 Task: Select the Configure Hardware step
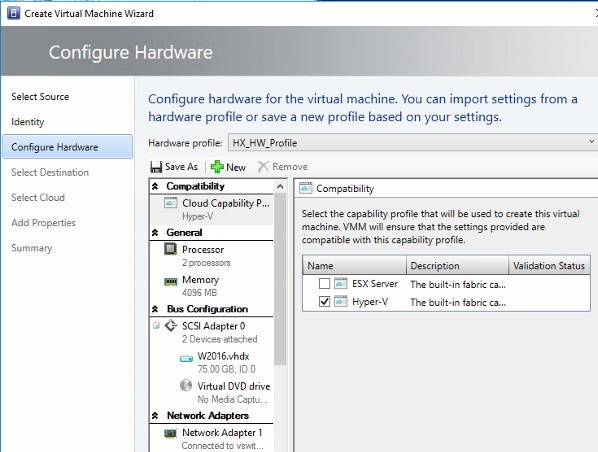pyautogui.click(x=68, y=146)
